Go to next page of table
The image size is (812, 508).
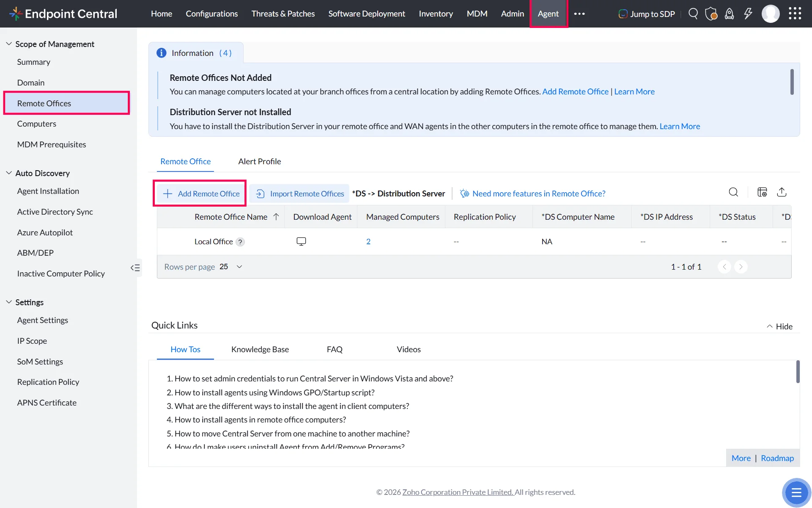click(x=741, y=267)
